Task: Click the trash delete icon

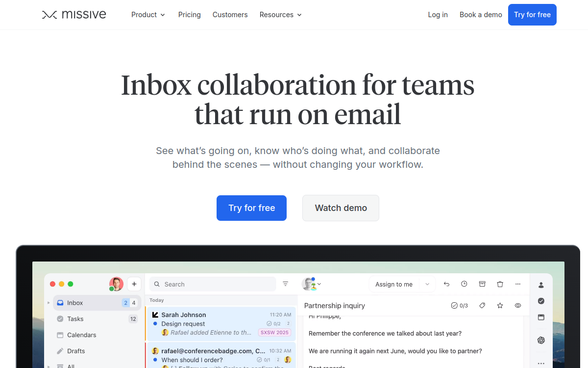Action: pos(500,284)
